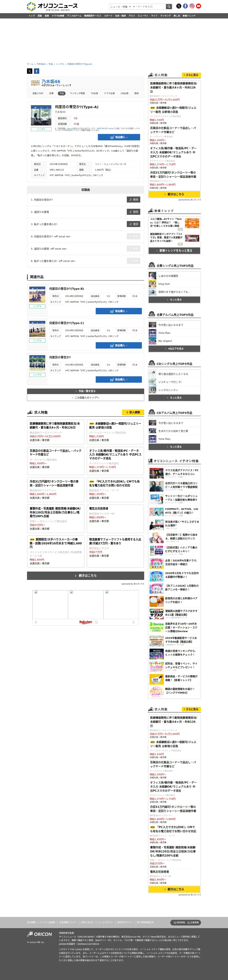The width and height of the screenshot is (228, 980).
Task: Open Oricon's Instagram icon in header
Action: click(192, 6)
